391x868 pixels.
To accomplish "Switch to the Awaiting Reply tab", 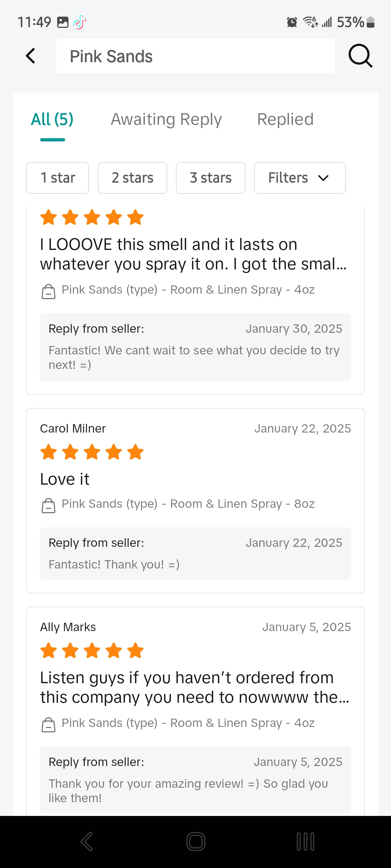I will (x=166, y=119).
